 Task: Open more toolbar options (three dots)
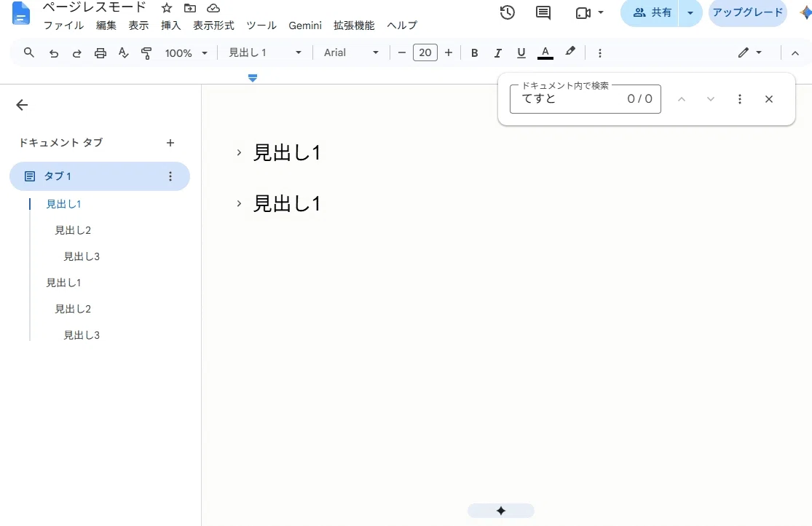(599, 53)
